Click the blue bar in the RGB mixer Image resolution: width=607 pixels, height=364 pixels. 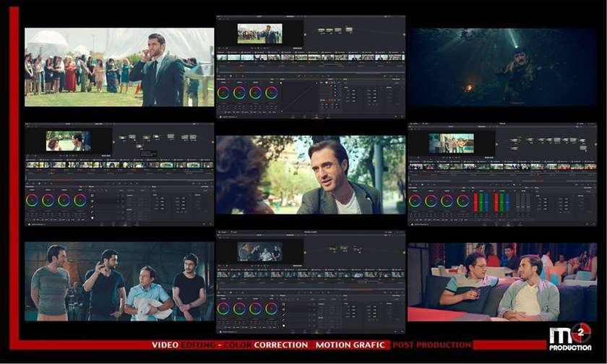click(486, 201)
